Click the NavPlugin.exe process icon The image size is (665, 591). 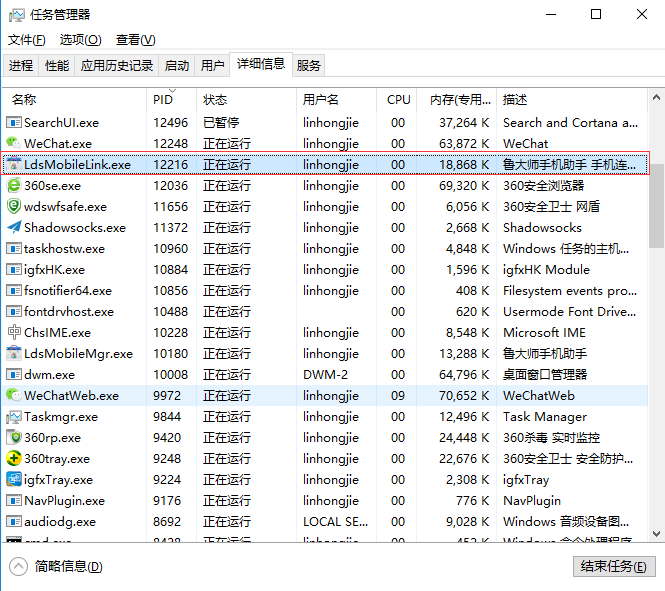coord(14,501)
